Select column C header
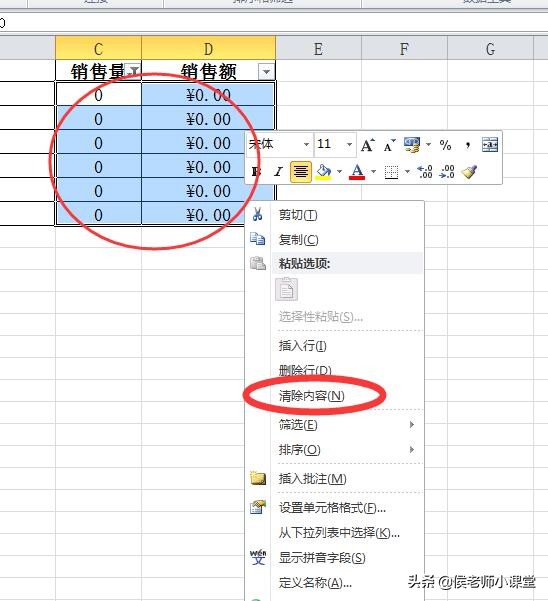The height and width of the screenshot is (601, 548). click(x=98, y=48)
